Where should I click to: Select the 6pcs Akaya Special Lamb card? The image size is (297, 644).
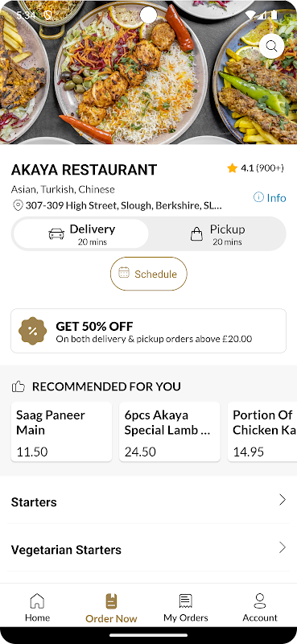tap(170, 431)
